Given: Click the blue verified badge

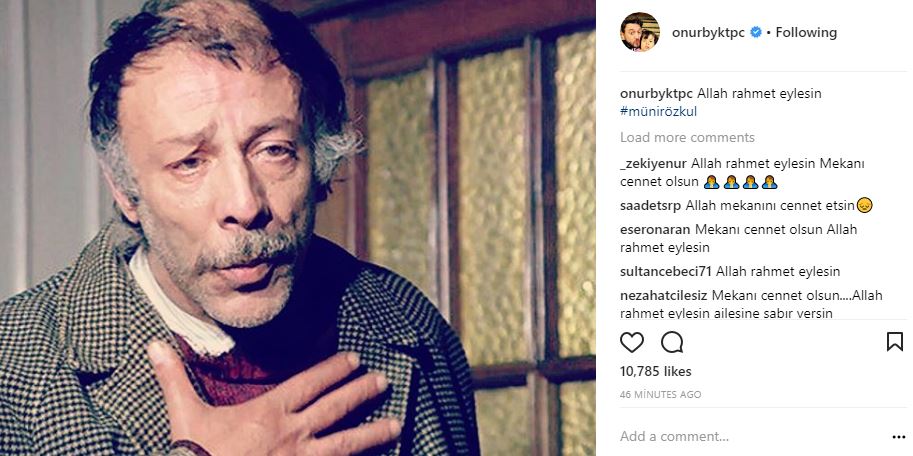Looking at the screenshot, I should 755,33.
